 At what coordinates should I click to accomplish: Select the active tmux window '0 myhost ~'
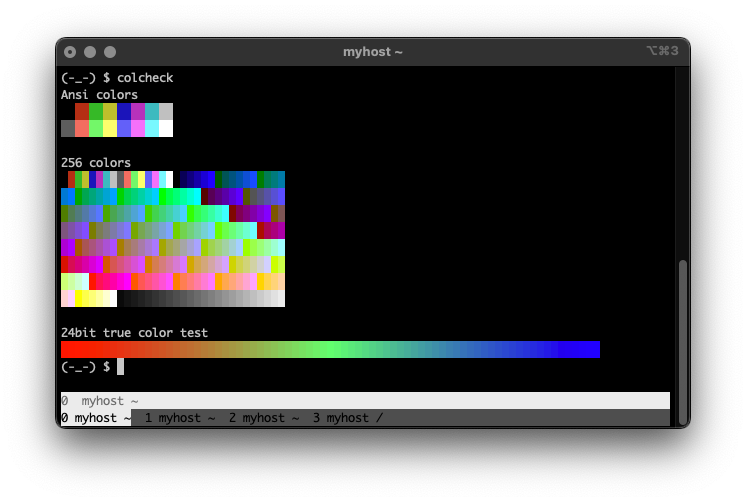pyautogui.click(x=95, y=418)
